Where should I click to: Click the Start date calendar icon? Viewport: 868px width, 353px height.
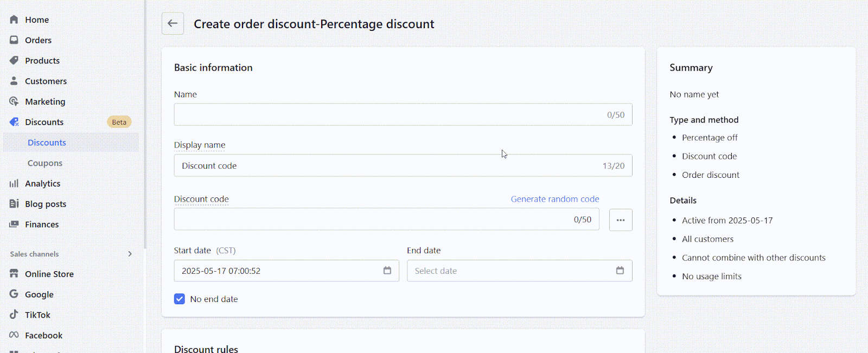[x=387, y=271]
